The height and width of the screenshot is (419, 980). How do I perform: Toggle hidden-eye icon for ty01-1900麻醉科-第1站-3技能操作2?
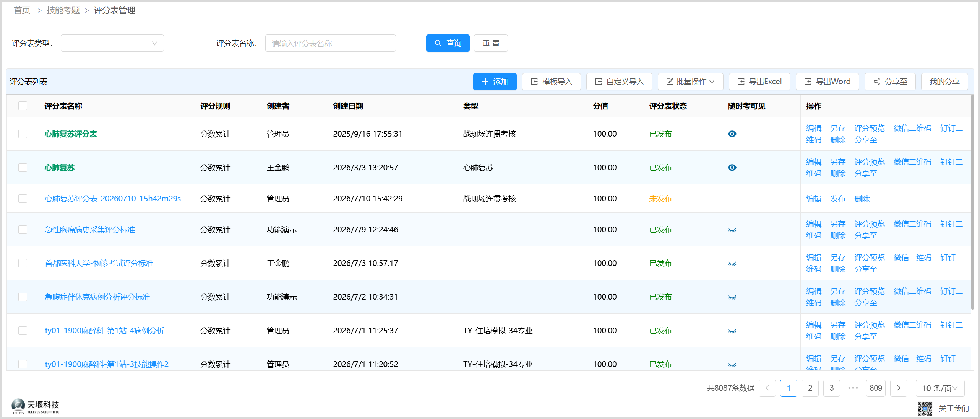coord(732,365)
